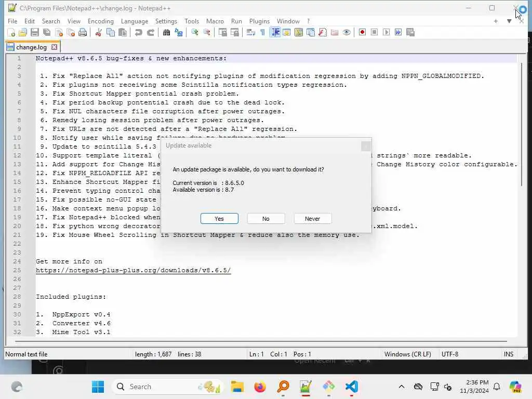
Task: Click Windows (CR LF) in status bar
Action: click(408, 354)
